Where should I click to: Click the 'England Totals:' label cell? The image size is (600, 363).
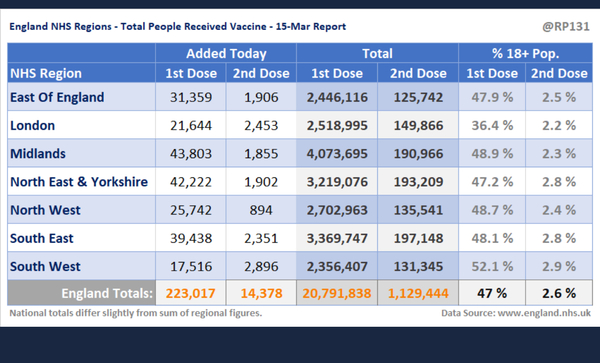[x=82, y=293]
